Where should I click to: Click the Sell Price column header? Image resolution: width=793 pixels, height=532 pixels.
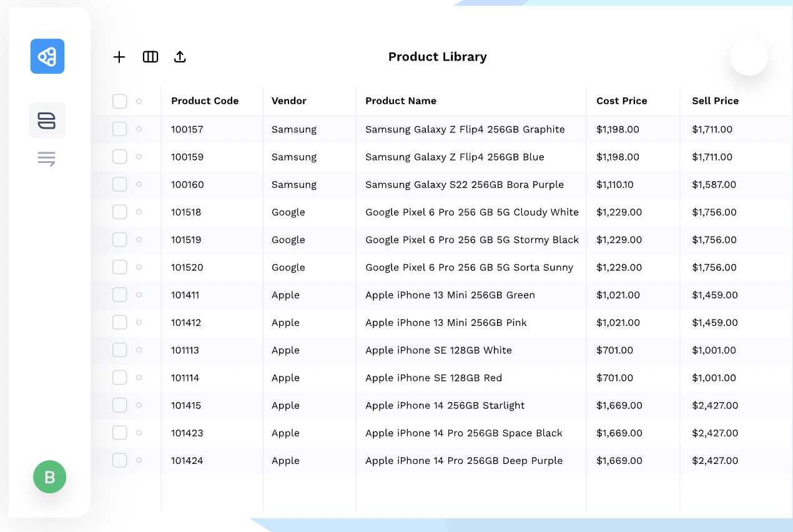click(716, 101)
